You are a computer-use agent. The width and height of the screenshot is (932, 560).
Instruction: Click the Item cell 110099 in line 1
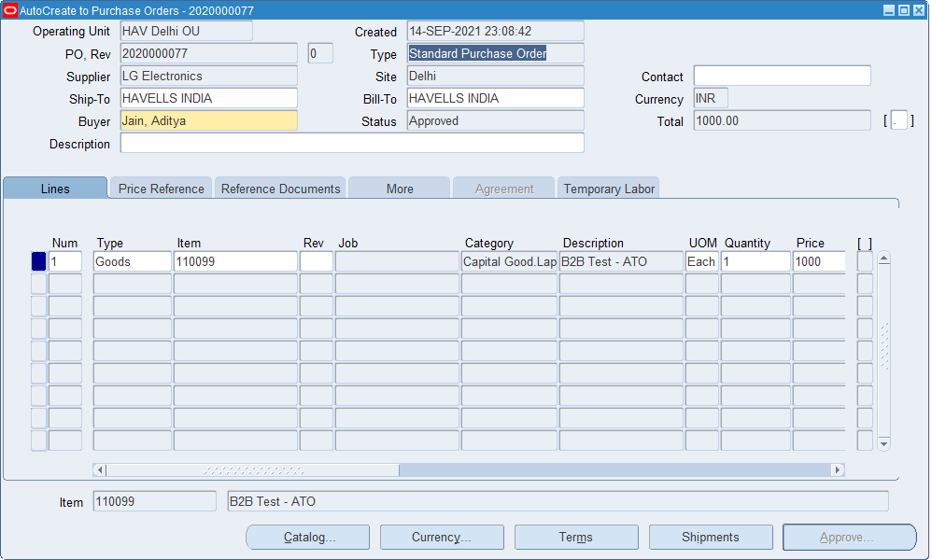[235, 261]
